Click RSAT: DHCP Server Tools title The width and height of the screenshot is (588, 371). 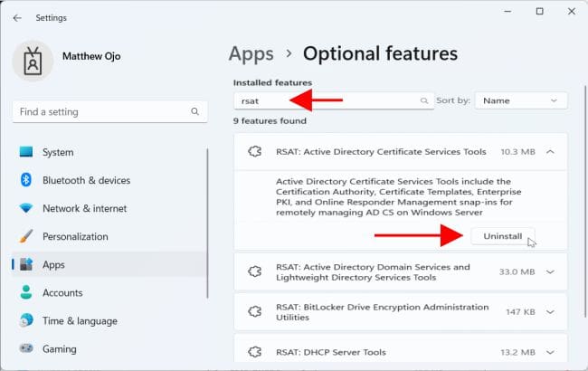(x=331, y=352)
